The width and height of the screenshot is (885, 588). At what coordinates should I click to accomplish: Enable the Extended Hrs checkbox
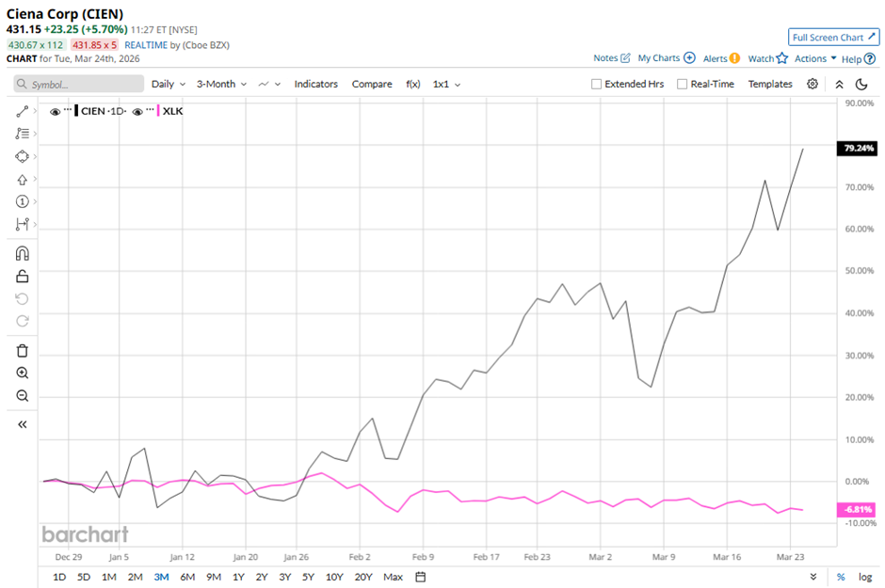click(596, 84)
